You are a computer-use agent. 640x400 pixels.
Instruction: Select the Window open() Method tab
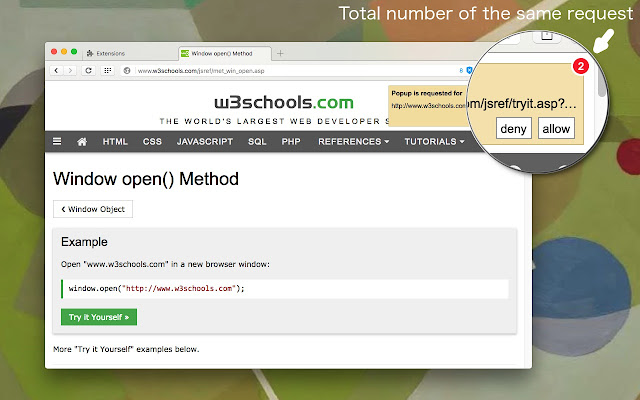pos(225,53)
